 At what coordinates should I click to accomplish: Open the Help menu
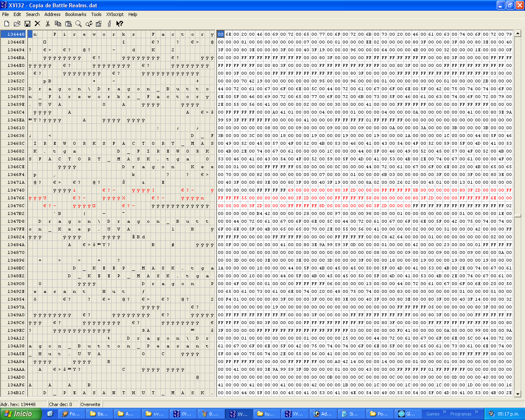[x=133, y=14]
